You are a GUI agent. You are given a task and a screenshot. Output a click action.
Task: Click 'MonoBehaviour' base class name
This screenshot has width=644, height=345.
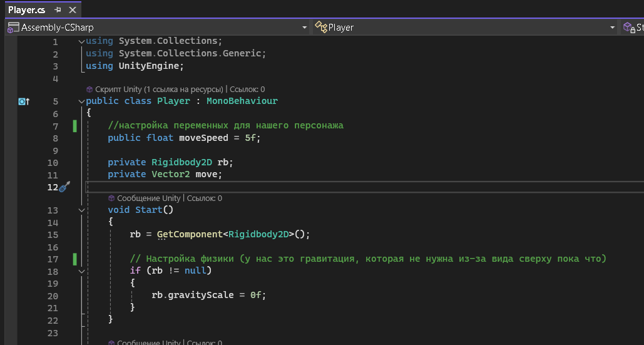click(242, 101)
